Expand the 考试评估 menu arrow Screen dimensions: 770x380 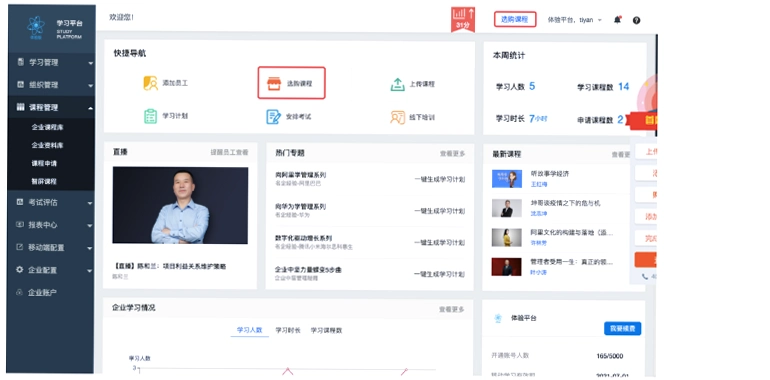90,203
